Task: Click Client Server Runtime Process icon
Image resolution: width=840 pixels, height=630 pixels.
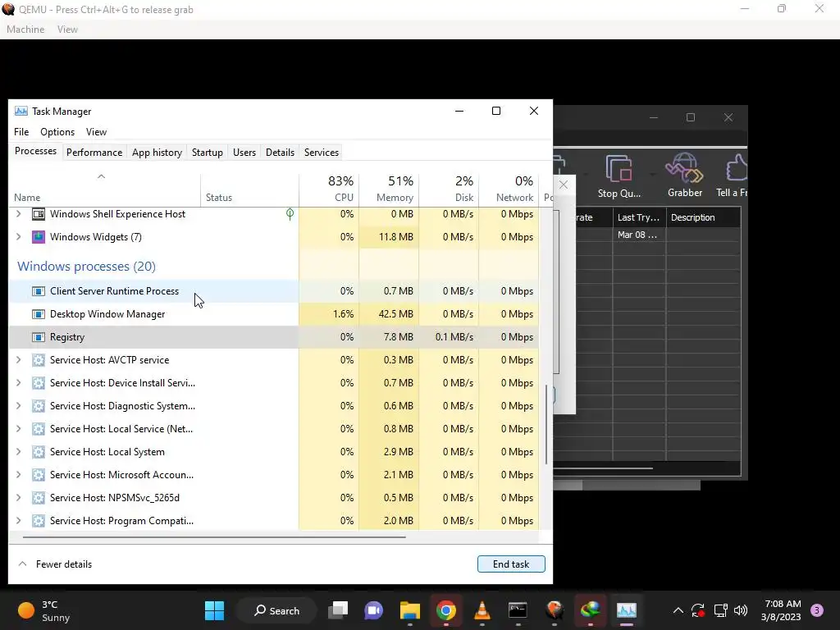Action: (38, 291)
